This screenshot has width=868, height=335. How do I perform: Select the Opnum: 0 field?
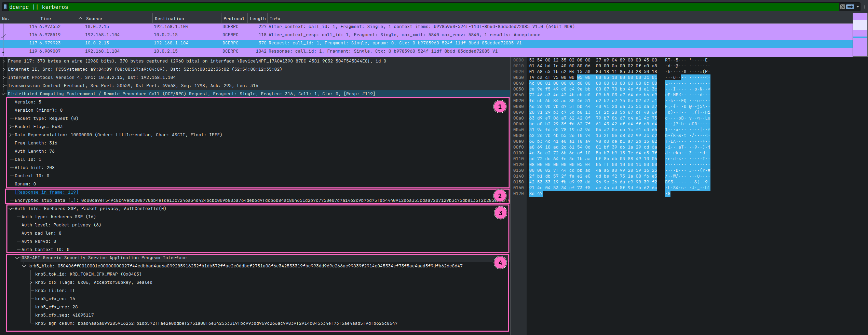pyautogui.click(x=25, y=184)
